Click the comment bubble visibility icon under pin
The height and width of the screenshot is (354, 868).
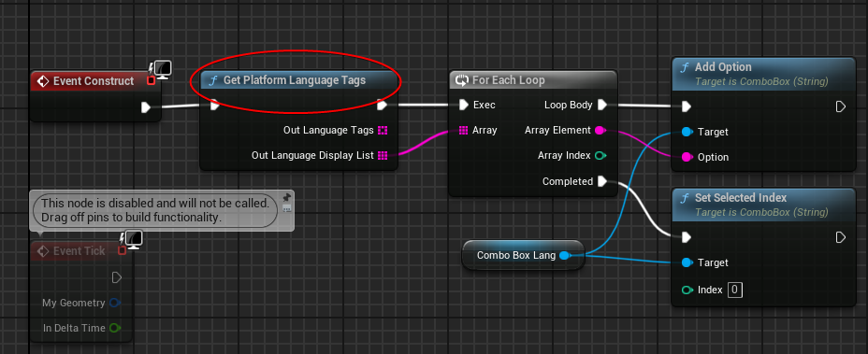[x=286, y=208]
